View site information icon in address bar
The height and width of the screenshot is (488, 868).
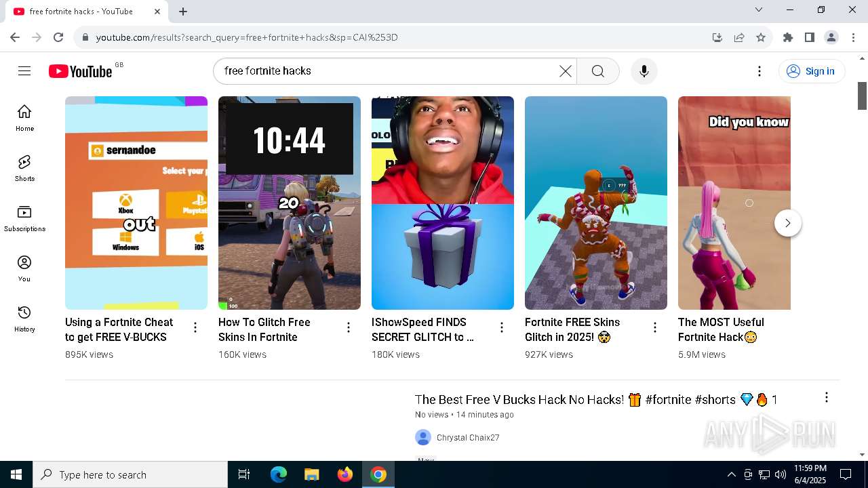click(85, 37)
